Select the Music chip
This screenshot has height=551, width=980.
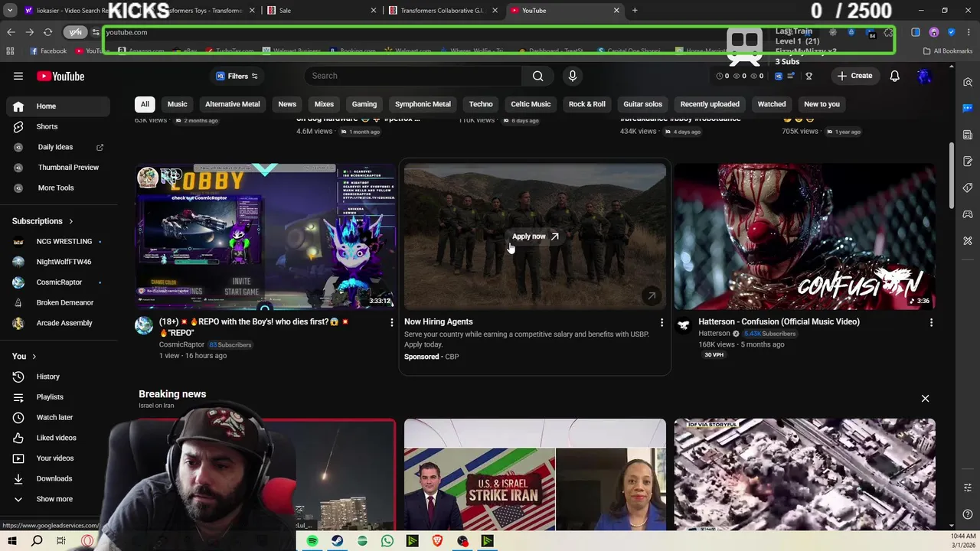pyautogui.click(x=177, y=104)
